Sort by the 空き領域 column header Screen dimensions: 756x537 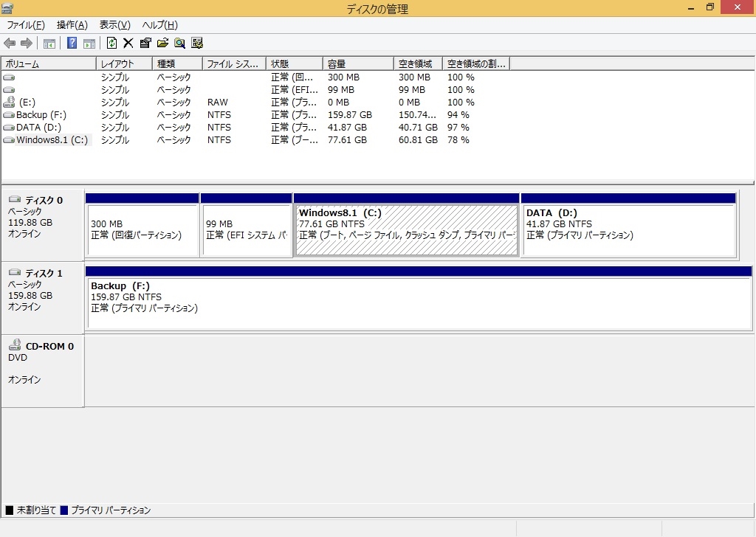click(418, 63)
